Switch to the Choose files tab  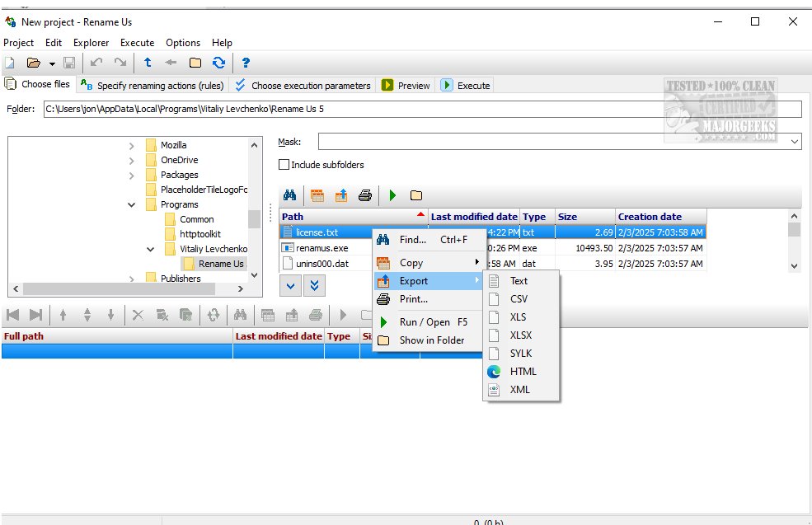point(37,84)
